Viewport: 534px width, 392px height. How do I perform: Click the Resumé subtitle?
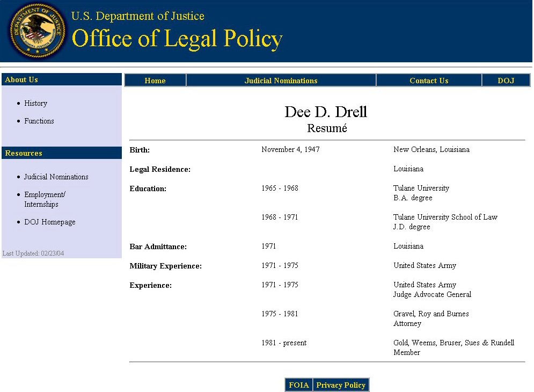[x=327, y=128]
